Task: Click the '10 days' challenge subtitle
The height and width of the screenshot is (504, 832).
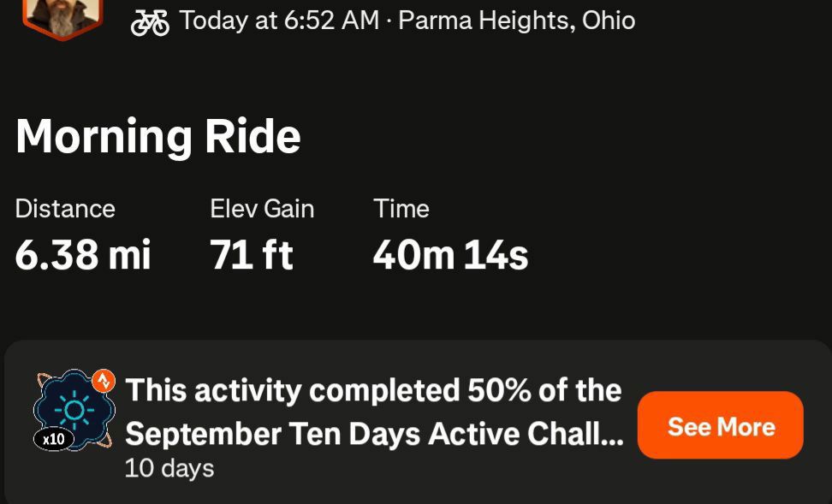Action: point(169,468)
